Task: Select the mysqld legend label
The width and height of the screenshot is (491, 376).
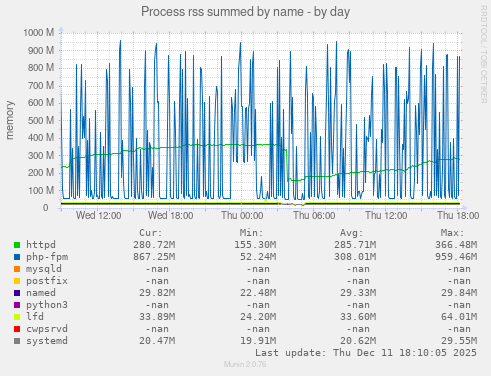Action: tap(44, 269)
